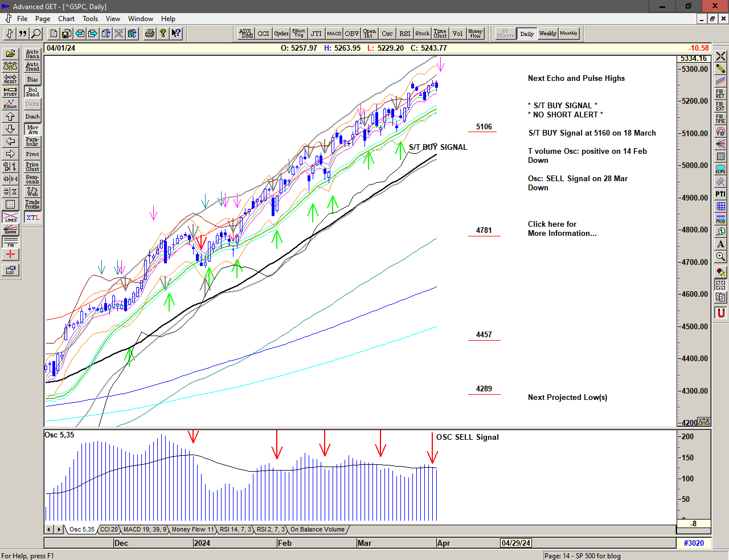Switch to the MACD 19, 39, 9 tab

coord(145,529)
